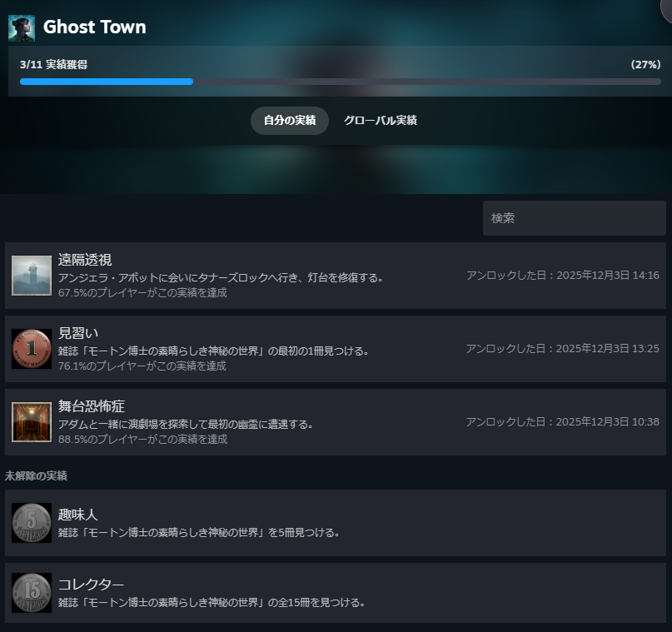Select the 舞台恐怖症 achievement title

(x=92, y=406)
